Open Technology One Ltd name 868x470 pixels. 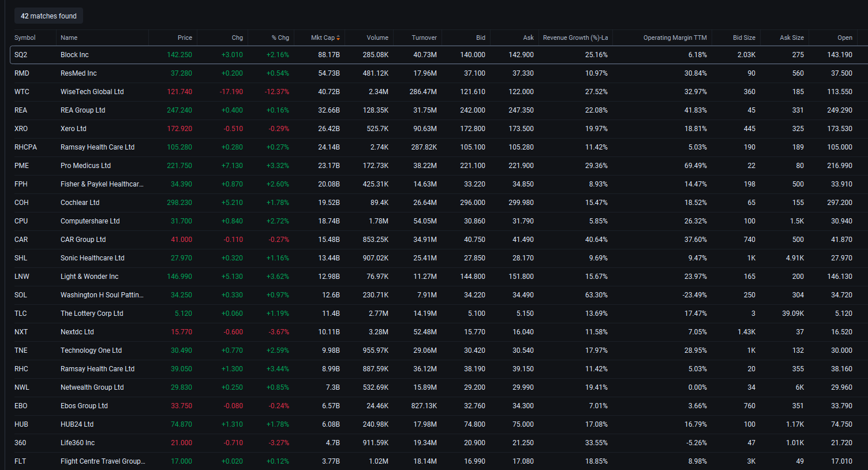click(91, 350)
